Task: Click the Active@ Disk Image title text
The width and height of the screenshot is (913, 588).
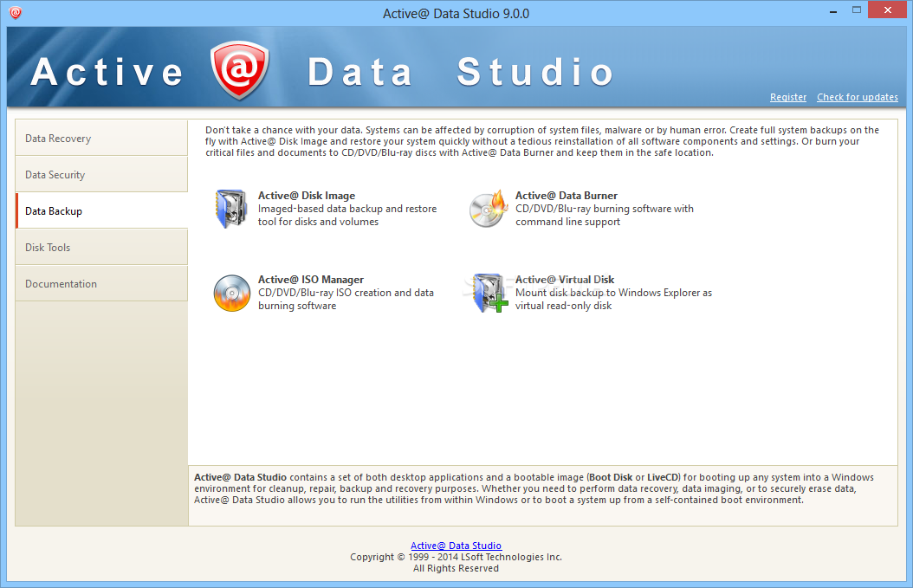Action: (307, 196)
